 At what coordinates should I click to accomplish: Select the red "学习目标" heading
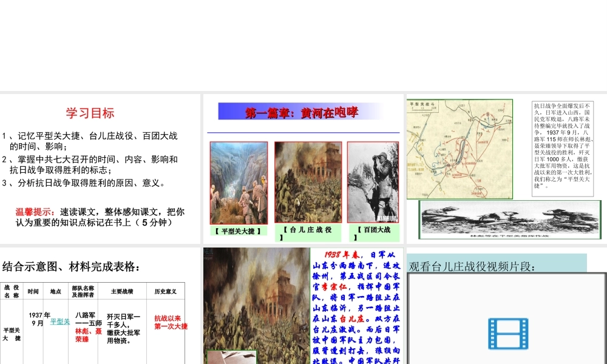pos(90,113)
